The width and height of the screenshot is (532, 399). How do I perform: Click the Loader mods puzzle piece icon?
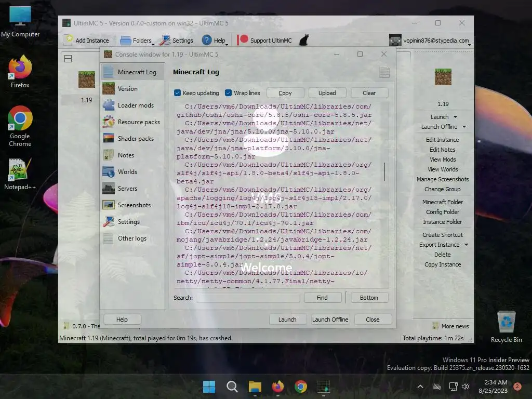(108, 105)
